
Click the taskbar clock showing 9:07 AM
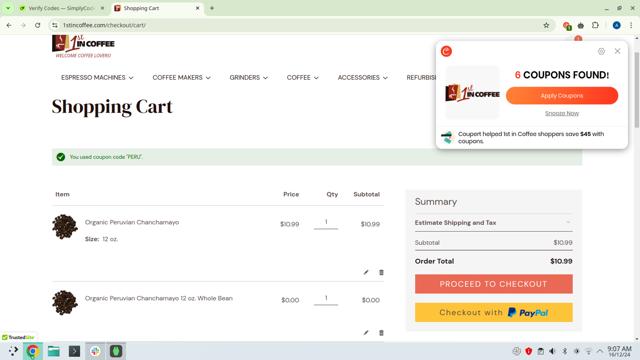click(619, 351)
